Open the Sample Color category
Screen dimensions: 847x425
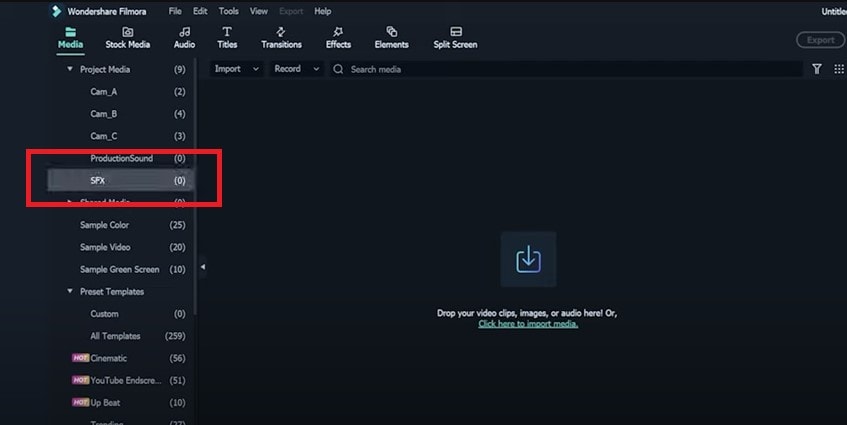120,225
